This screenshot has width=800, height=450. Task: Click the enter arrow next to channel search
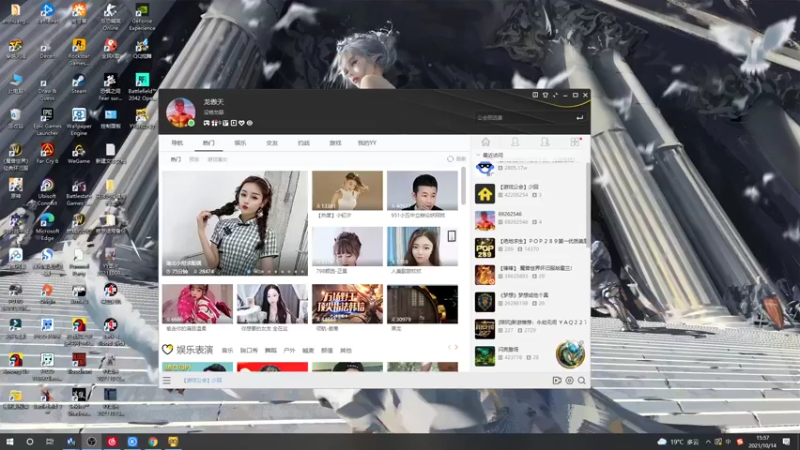click(x=580, y=117)
